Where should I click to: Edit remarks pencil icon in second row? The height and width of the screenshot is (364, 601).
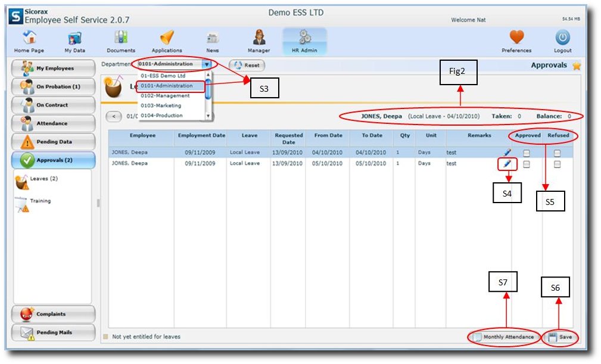coord(507,163)
